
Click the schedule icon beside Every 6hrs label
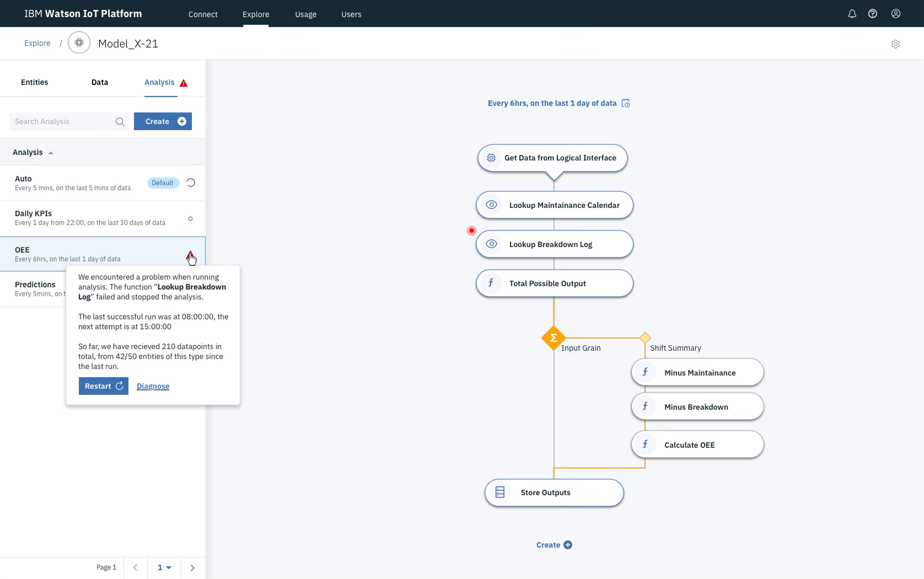626,103
